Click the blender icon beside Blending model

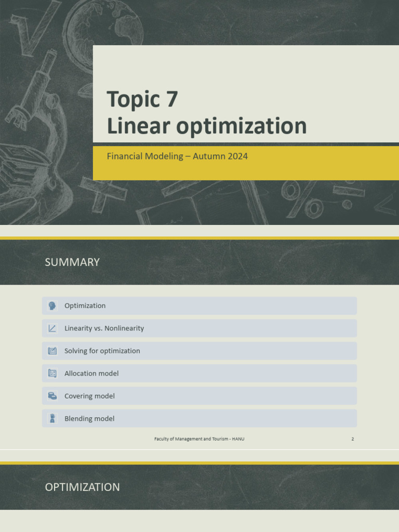tap(52, 418)
